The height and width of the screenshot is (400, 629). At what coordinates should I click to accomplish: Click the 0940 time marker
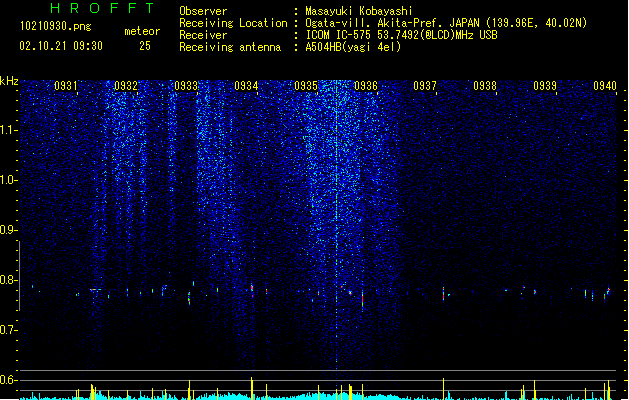605,86
